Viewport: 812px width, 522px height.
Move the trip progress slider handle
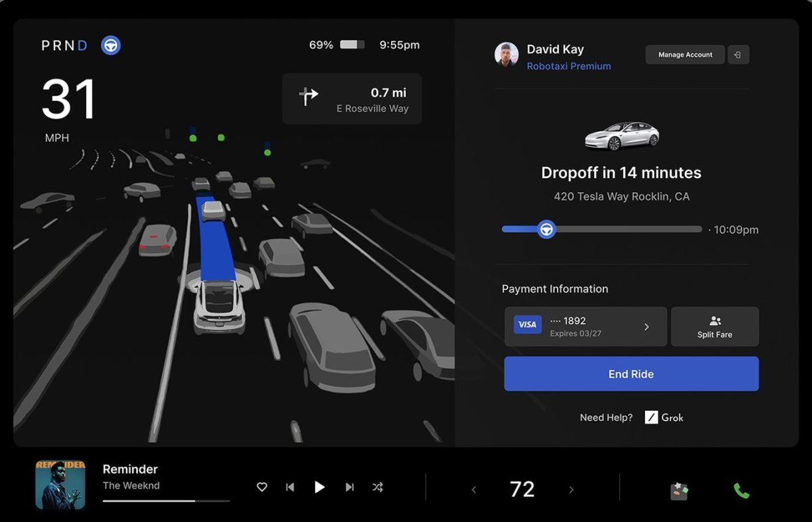(x=546, y=230)
